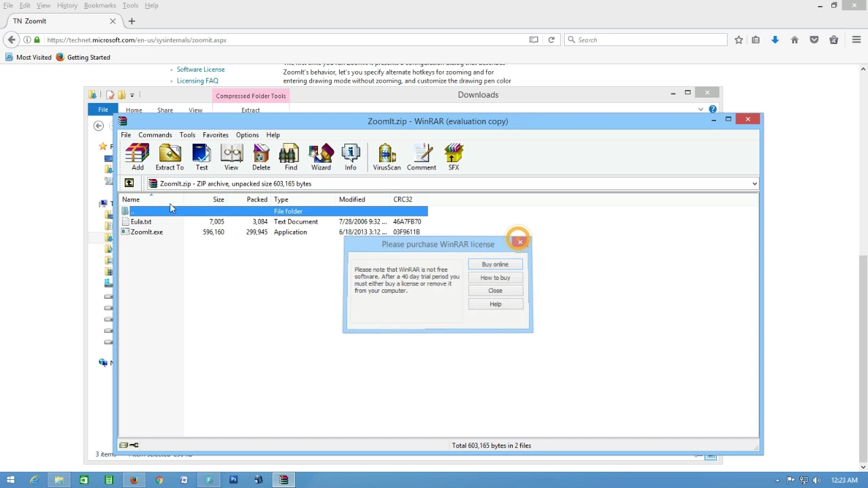Image resolution: width=868 pixels, height=488 pixels.
Task: Click the Add toolbar icon in WinRAR
Action: [138, 157]
